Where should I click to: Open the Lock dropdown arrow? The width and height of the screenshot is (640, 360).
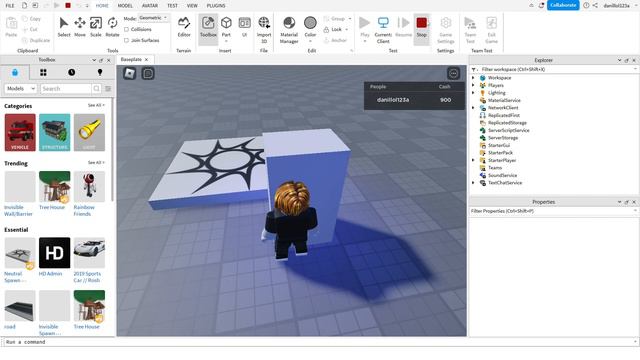pos(347,29)
